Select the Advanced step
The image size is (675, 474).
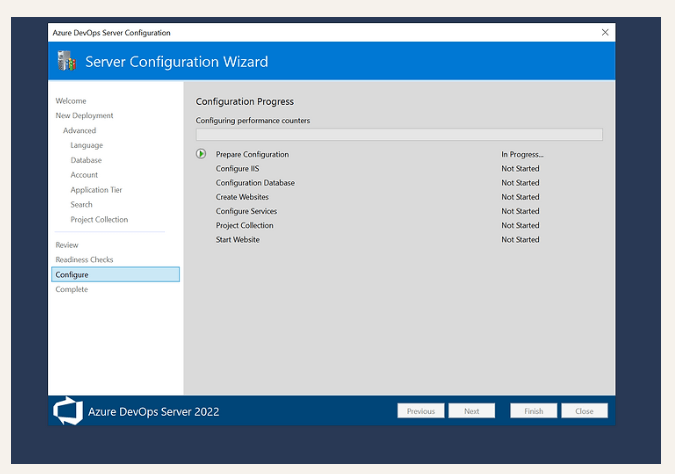[x=79, y=130]
